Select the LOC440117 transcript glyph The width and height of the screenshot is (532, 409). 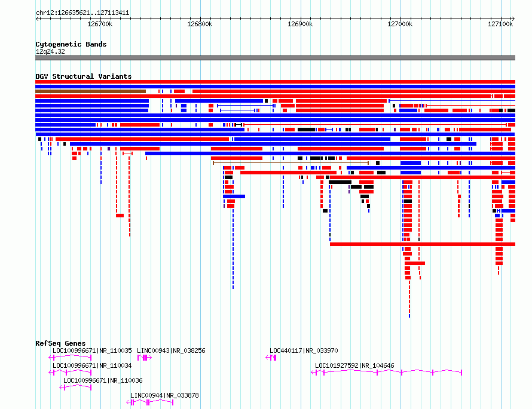271,358
